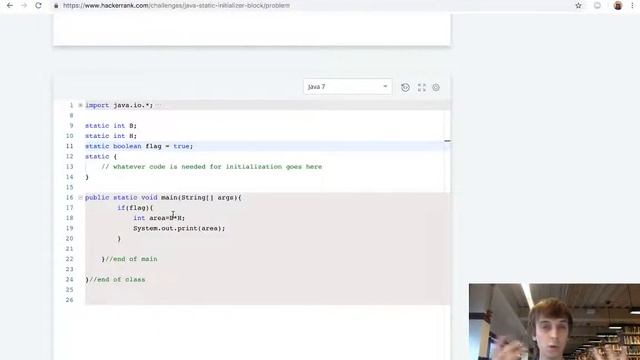The image size is (640, 360).
Task: Click the '}//end of class' line
Action: tap(115, 280)
